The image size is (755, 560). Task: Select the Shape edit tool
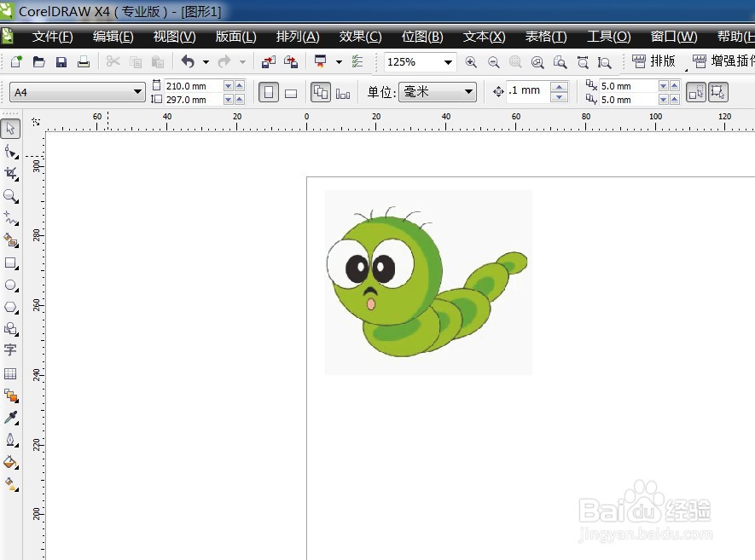coord(11,152)
